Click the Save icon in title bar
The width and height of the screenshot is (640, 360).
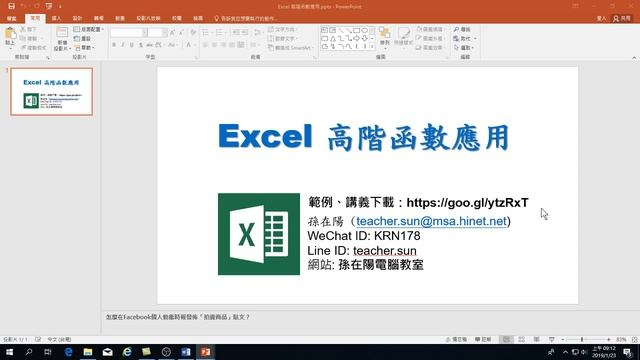coord(11,6)
